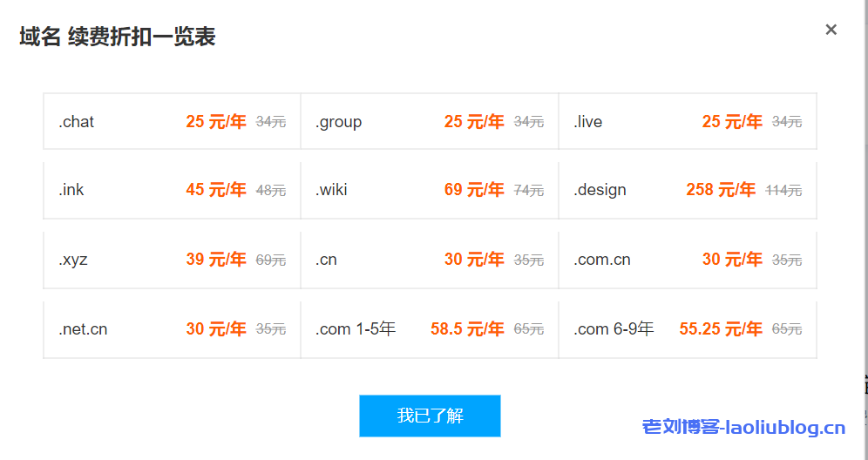Click the 我已了解 confirmation button
Image resolution: width=868 pixels, height=460 pixels.
[430, 416]
